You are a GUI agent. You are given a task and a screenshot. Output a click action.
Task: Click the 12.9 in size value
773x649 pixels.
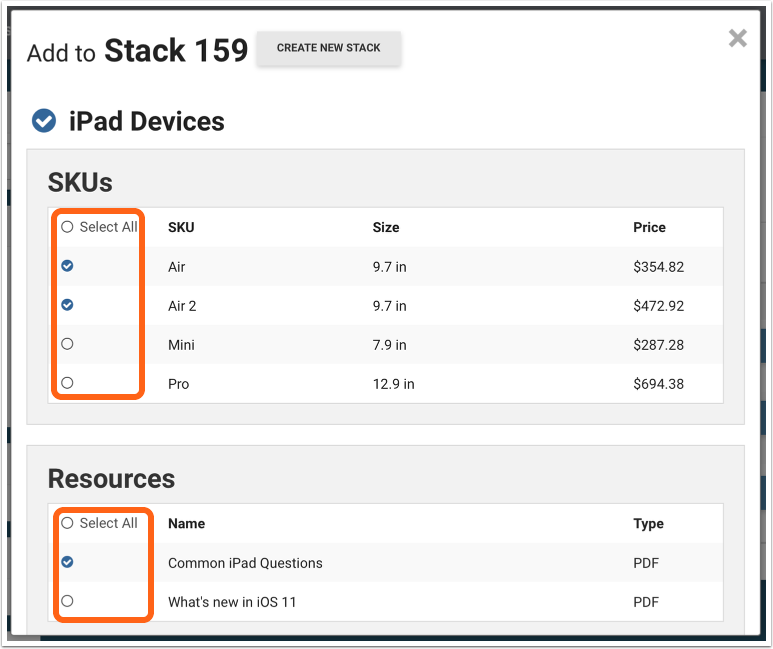pos(393,384)
